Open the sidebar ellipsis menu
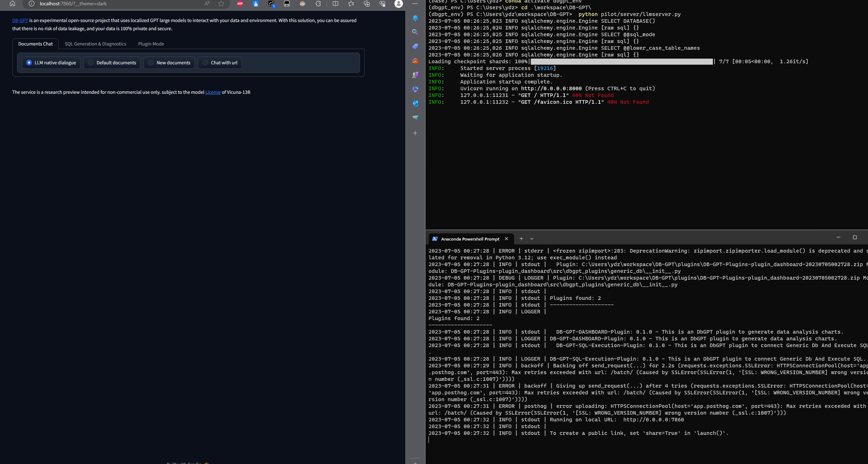Screen dimensions: 868x464 coord(415,4)
